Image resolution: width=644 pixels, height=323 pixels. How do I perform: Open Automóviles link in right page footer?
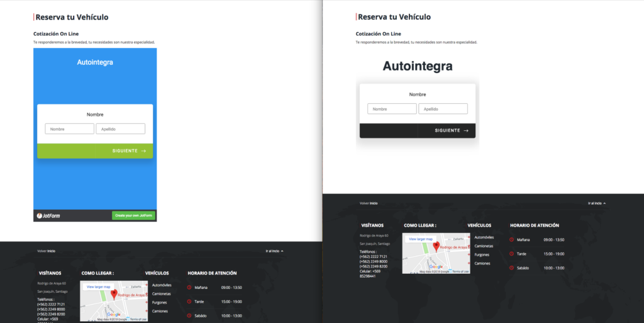(484, 237)
